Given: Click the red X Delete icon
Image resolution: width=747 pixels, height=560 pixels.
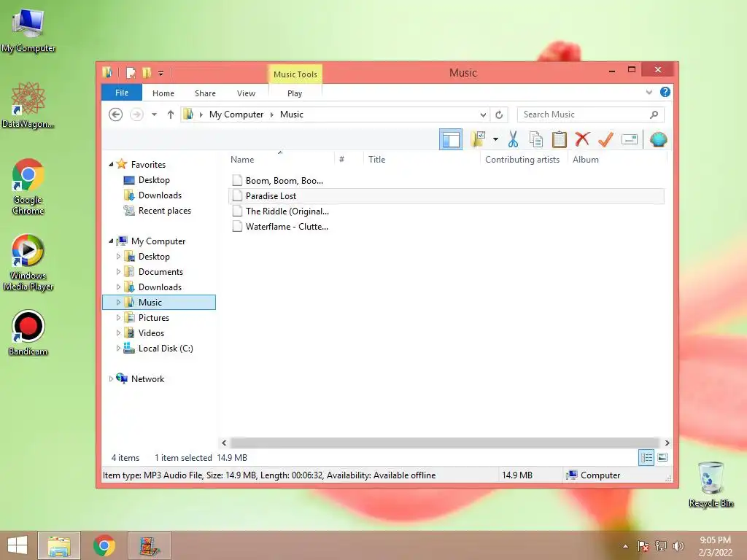Looking at the screenshot, I should [x=582, y=139].
